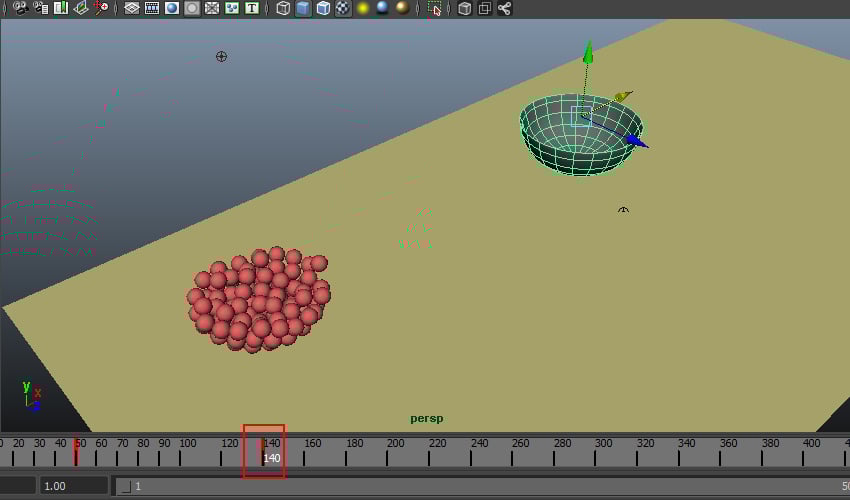Toggle the Field Chart icon
Image resolution: width=850 pixels, height=500 pixels.
[212, 8]
